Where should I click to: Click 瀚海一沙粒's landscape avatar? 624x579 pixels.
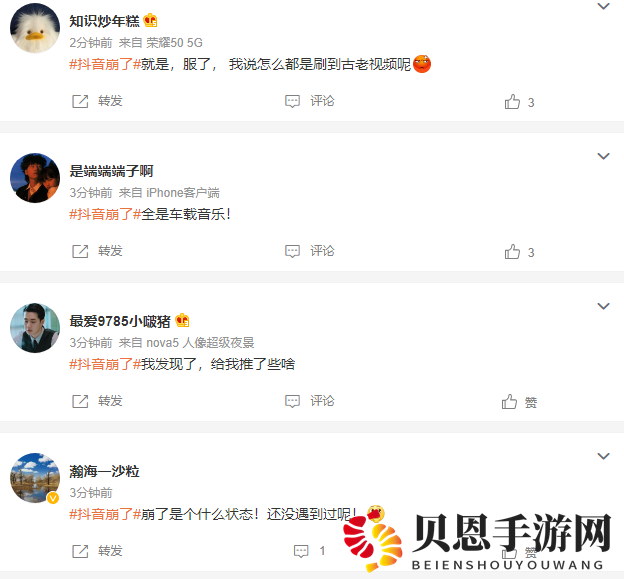pyautogui.click(x=35, y=478)
